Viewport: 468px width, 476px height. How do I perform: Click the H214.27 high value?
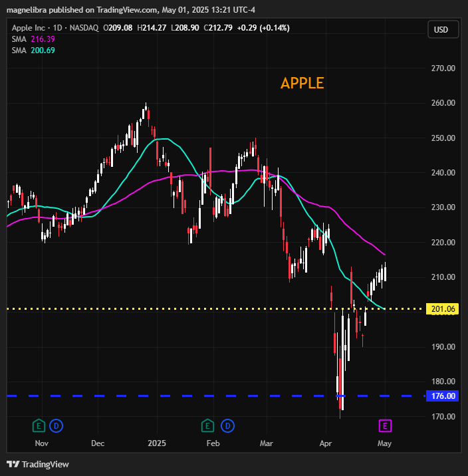coord(152,28)
